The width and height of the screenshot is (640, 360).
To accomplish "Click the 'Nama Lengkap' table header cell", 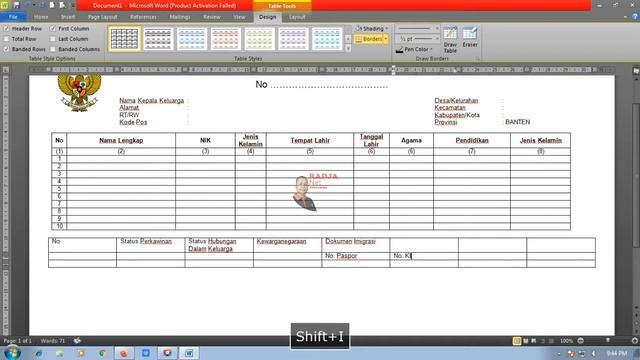I will pos(121,140).
